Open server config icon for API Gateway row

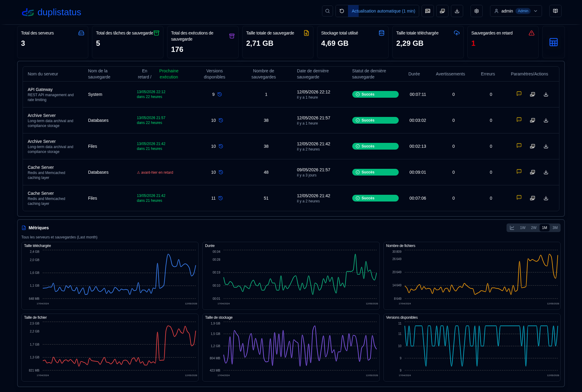point(533,94)
